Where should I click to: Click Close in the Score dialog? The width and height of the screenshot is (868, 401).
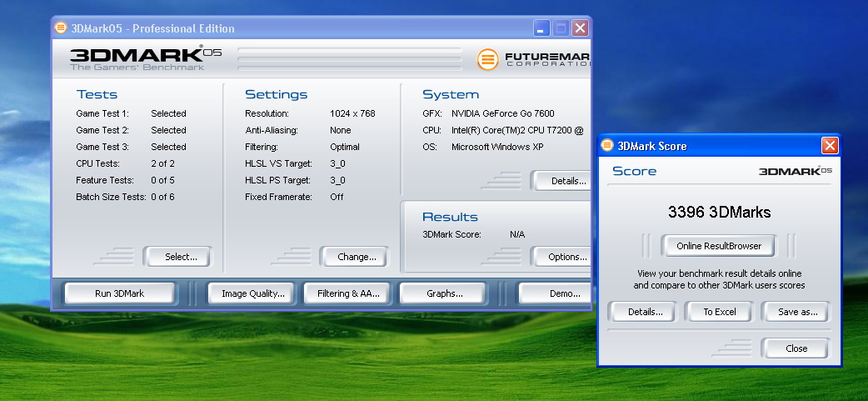coord(796,348)
